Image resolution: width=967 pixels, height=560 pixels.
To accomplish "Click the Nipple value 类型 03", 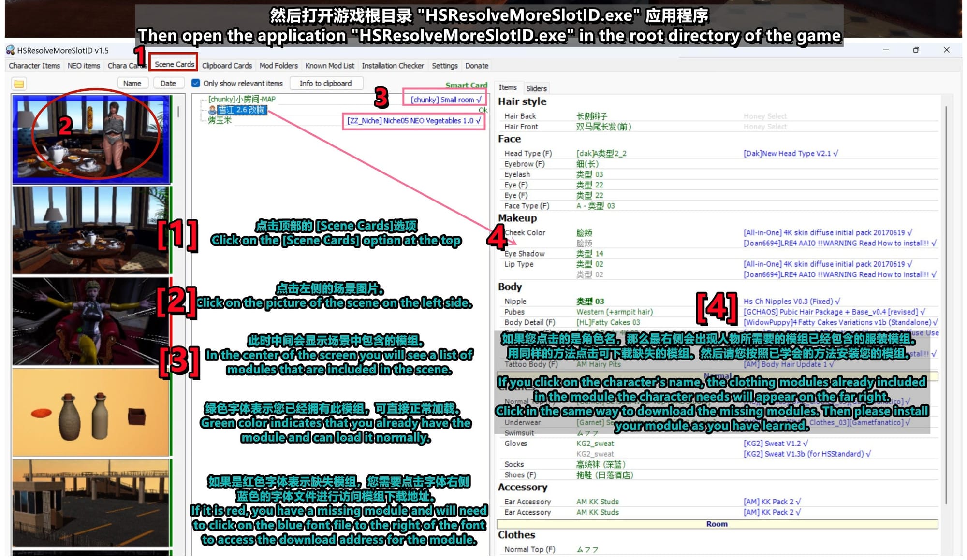I will pyautogui.click(x=590, y=302).
